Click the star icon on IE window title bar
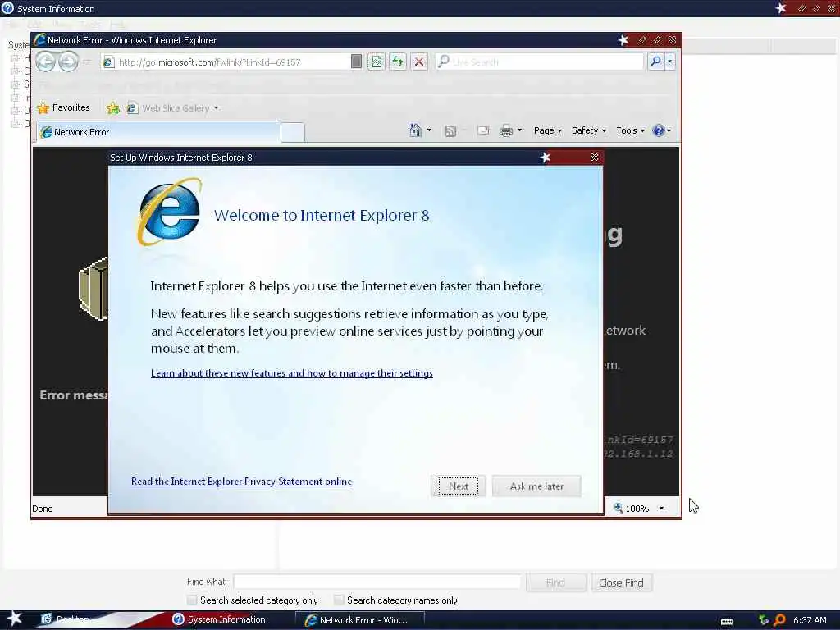 [623, 39]
